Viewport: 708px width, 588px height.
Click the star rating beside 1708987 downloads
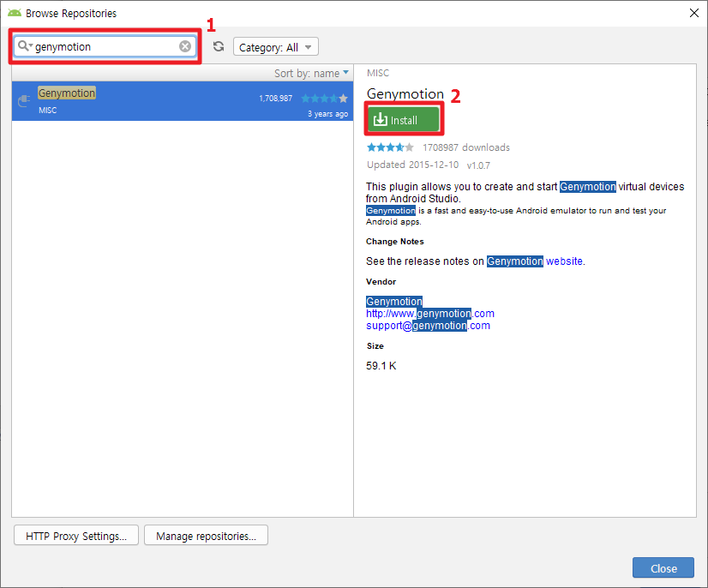click(390, 147)
